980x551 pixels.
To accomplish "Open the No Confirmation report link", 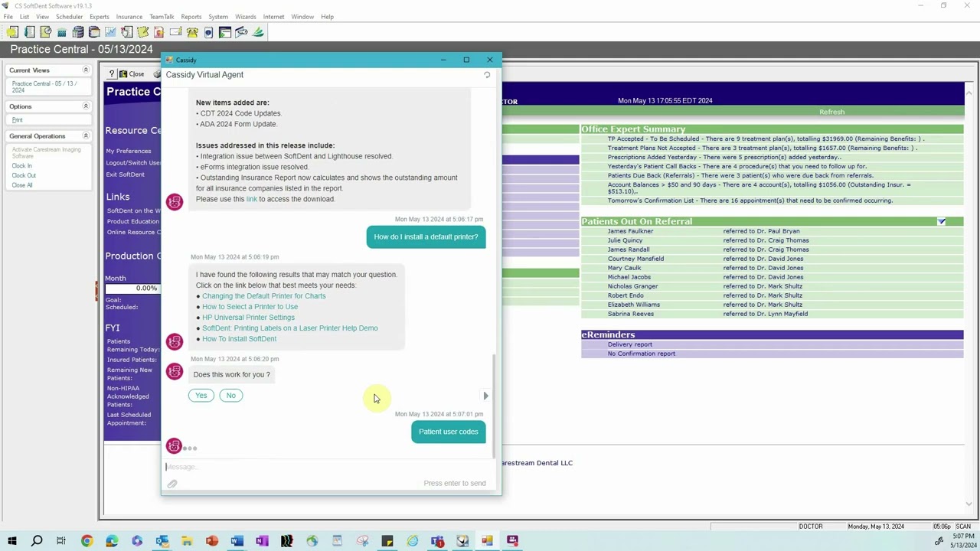I will click(642, 354).
